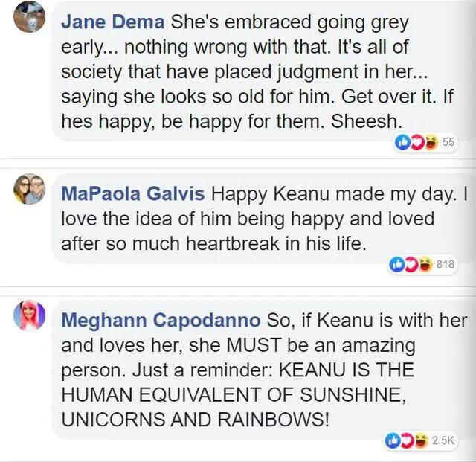The height and width of the screenshot is (462, 476).
Task: Open MaPaola Galvis's profile name link
Action: [x=133, y=193]
